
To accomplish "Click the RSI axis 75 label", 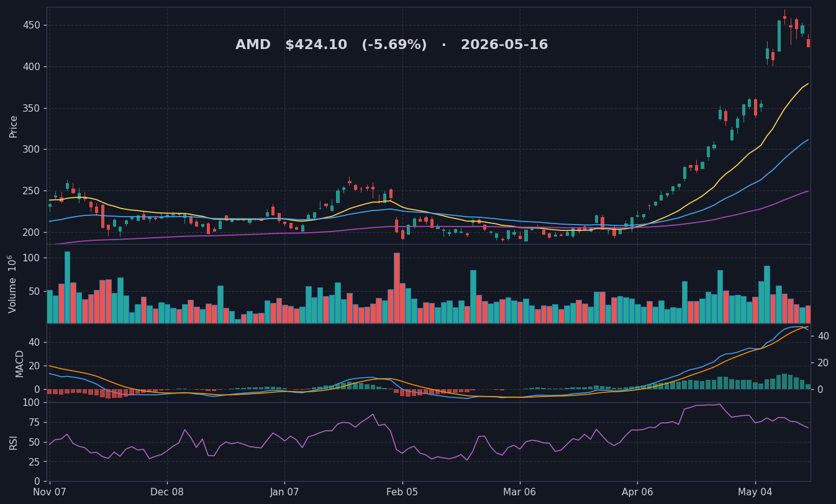I will point(35,423).
